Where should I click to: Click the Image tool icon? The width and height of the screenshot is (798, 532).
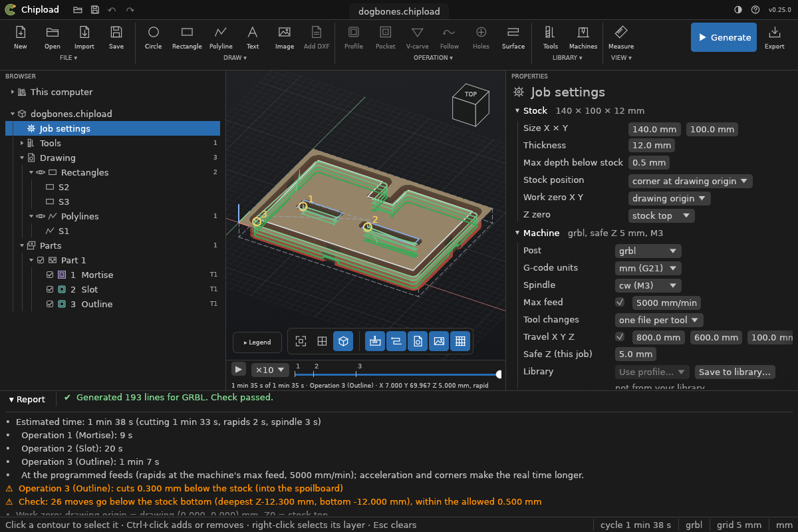[285, 32]
